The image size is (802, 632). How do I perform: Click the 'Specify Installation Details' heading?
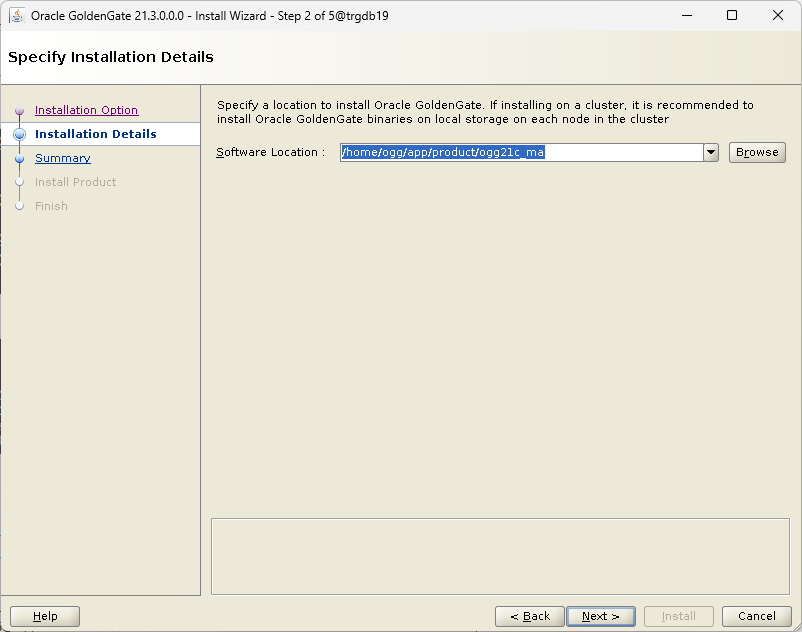[111, 57]
